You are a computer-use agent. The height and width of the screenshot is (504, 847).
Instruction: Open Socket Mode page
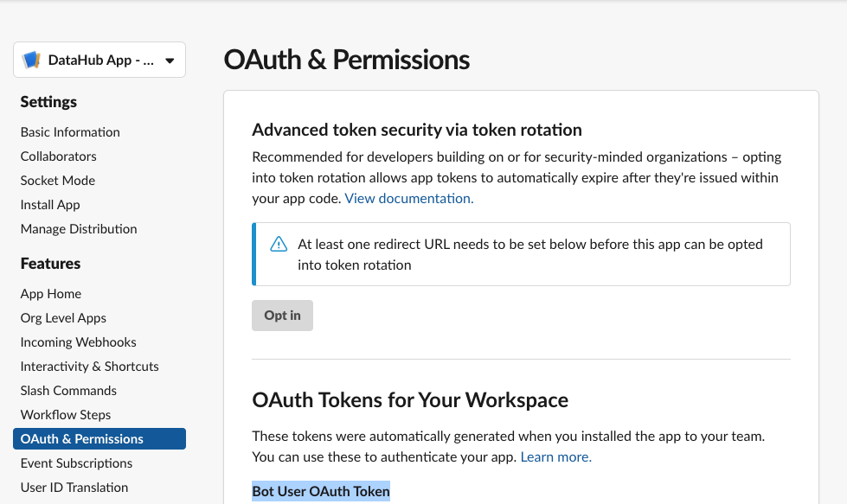[x=58, y=181]
